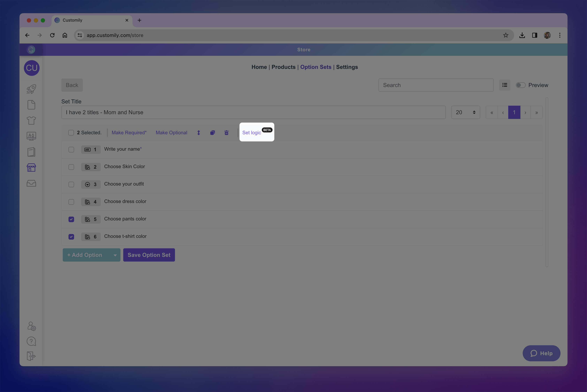Uncheck the Choose pants color checkbox
Image resolution: width=587 pixels, height=392 pixels.
[71, 219]
